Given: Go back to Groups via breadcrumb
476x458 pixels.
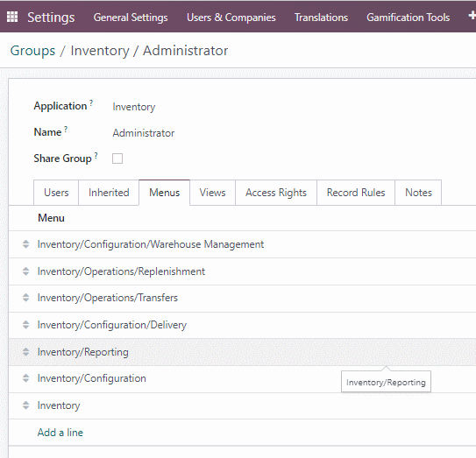Looking at the screenshot, I should (32, 50).
